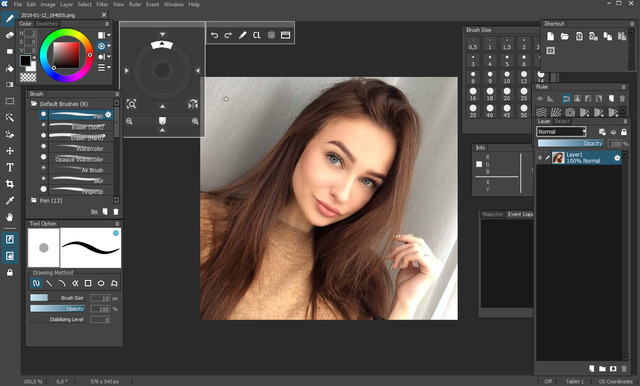
Task: Choose brush size 0,5 preset
Action: [473, 43]
